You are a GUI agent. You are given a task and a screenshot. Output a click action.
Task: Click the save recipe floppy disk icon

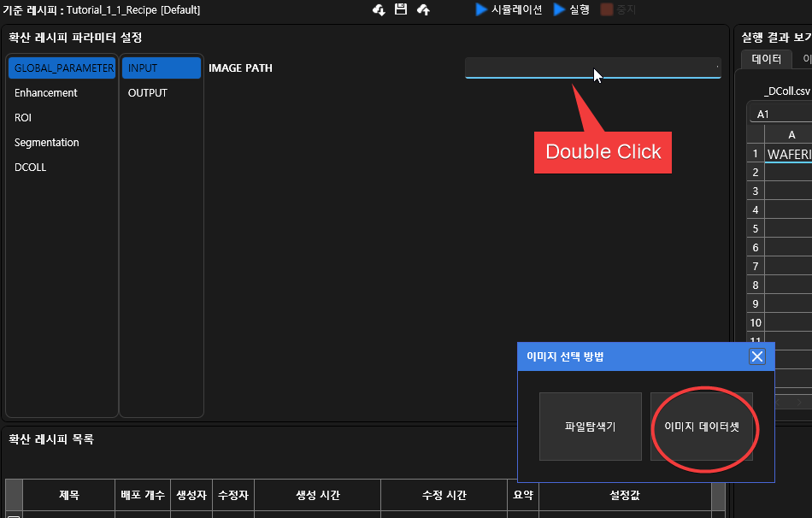click(x=399, y=11)
